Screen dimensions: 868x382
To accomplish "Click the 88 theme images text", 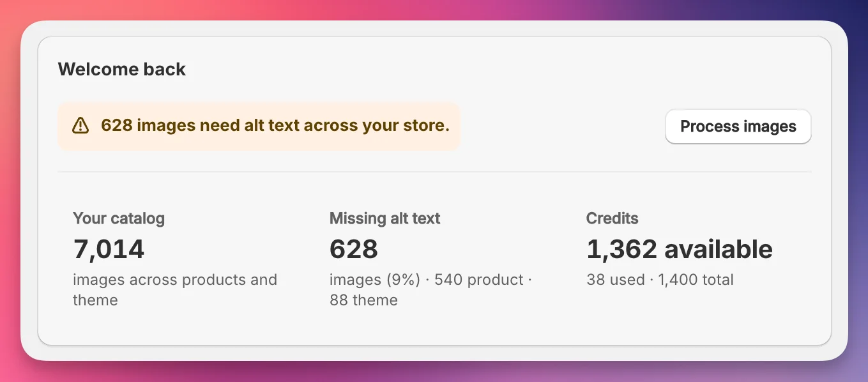I will pyautogui.click(x=364, y=299).
